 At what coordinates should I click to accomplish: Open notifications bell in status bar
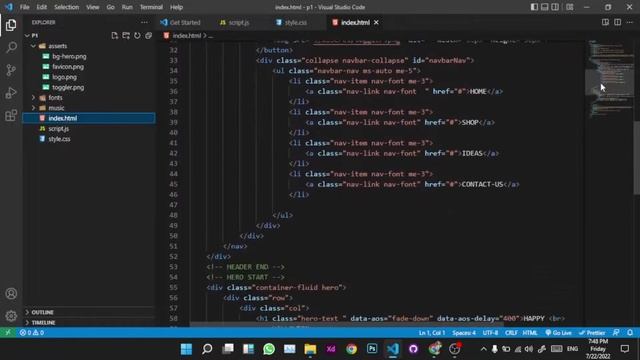[630, 333]
